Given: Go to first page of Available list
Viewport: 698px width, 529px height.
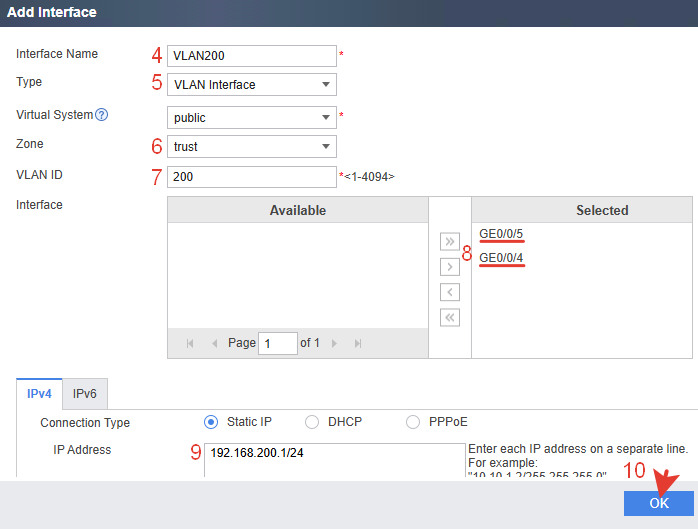Looking at the screenshot, I should (x=190, y=343).
